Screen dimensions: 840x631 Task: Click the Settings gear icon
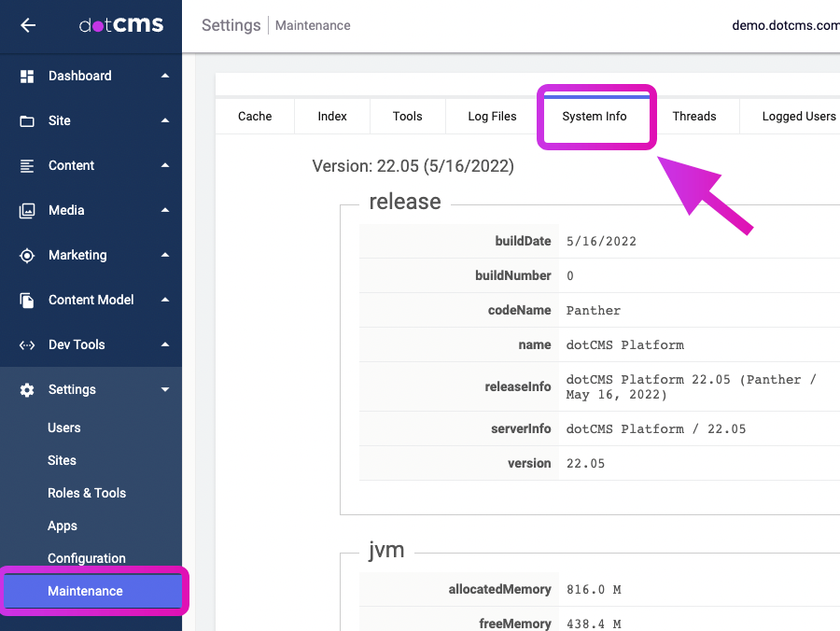point(27,390)
